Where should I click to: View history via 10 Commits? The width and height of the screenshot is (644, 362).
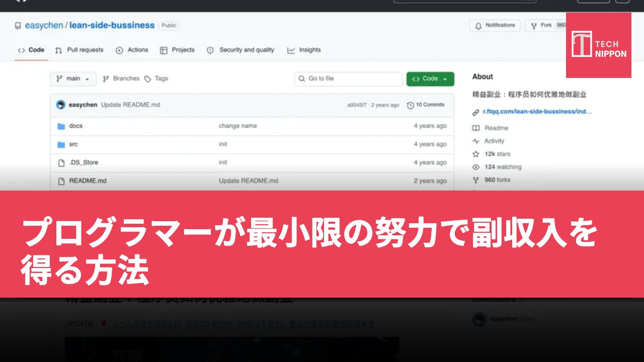pyautogui.click(x=426, y=105)
